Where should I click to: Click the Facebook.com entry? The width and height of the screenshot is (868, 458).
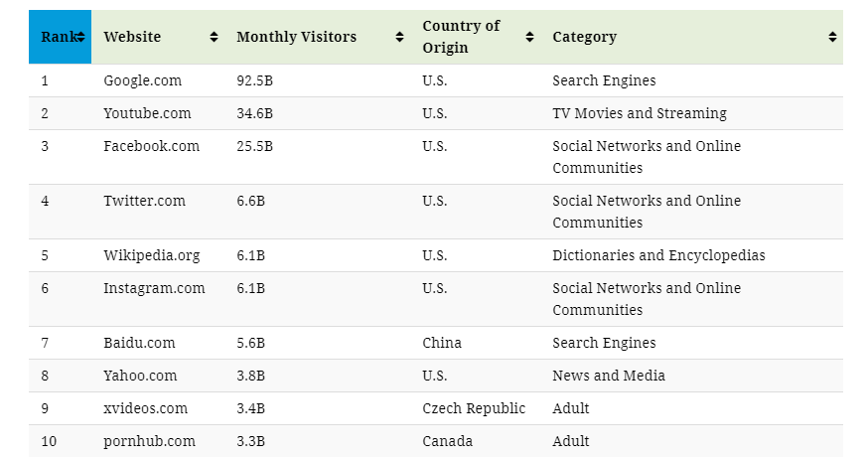pos(151,146)
